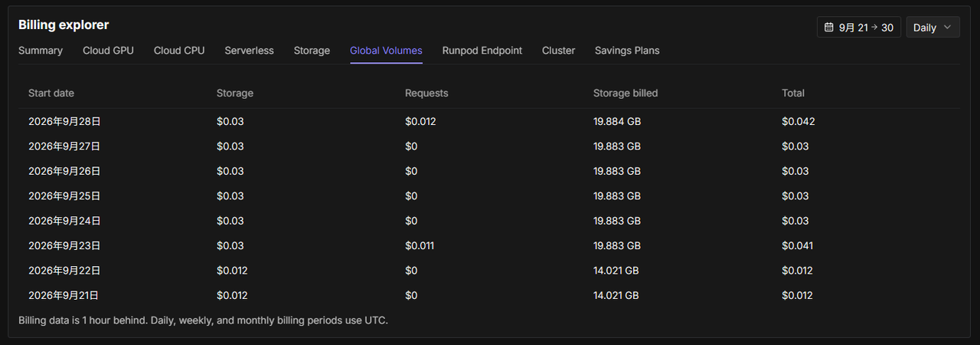This screenshot has width=980, height=345.
Task: Click the $0.011 requests value for 9月23日
Action: (x=420, y=246)
